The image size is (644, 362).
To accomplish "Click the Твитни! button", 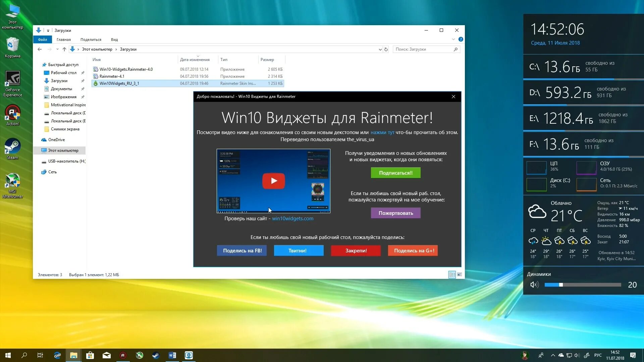I will (299, 250).
